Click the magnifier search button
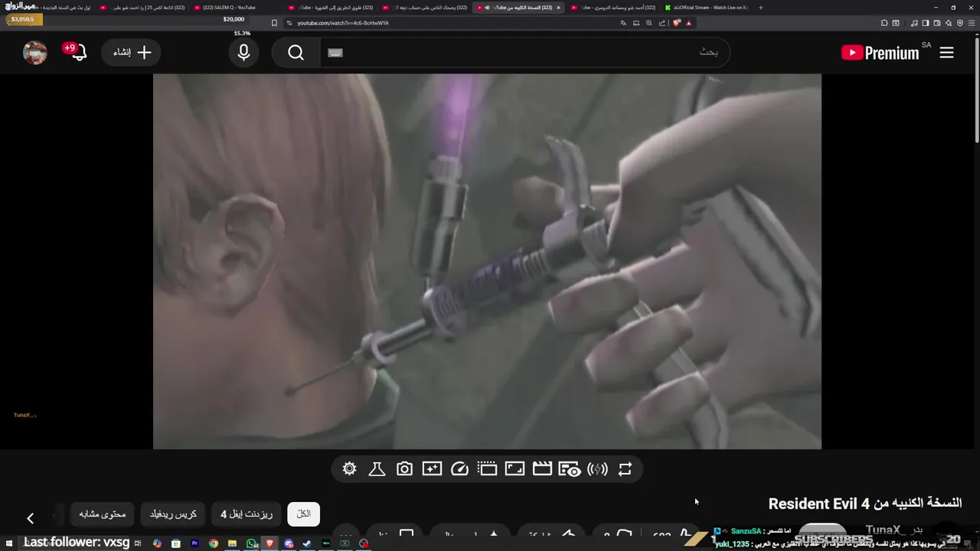The width and height of the screenshot is (980, 551). tap(296, 53)
